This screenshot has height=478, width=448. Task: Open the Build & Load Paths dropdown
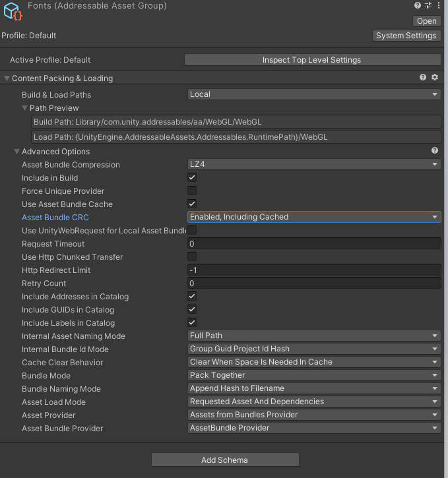click(x=314, y=94)
